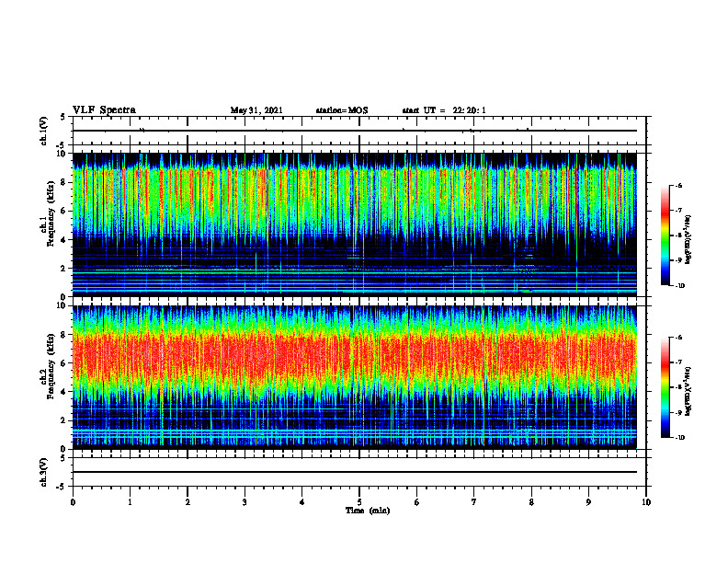Screen dimensions: 728x563
Task: Click the "8" kHz tick of ch.1 spectrogram
Action: (64, 182)
